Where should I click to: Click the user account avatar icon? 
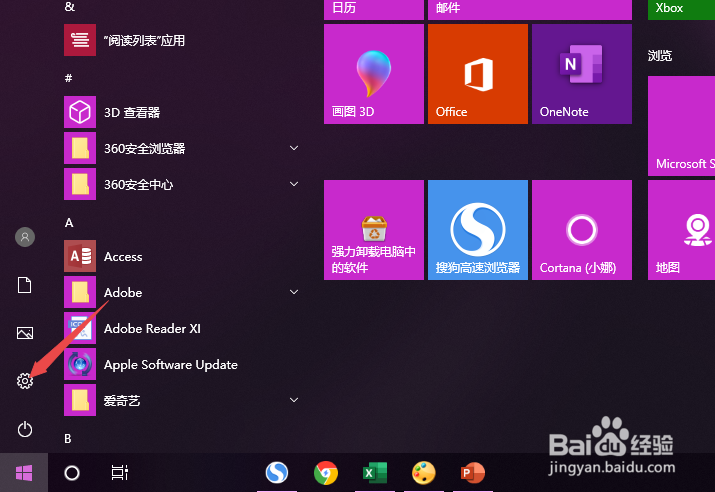click(25, 237)
